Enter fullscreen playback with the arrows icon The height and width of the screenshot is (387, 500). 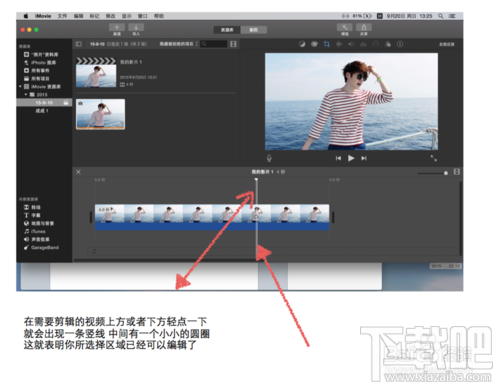[433, 158]
